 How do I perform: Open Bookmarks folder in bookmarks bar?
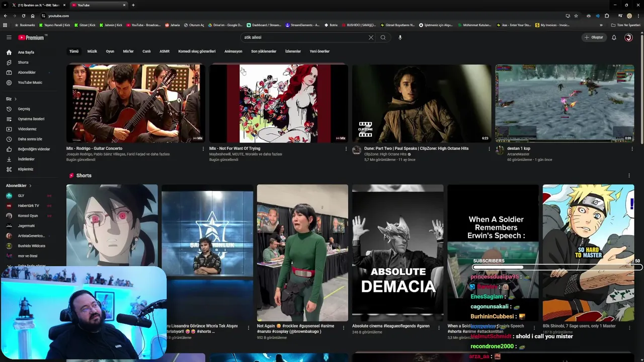click(25, 25)
